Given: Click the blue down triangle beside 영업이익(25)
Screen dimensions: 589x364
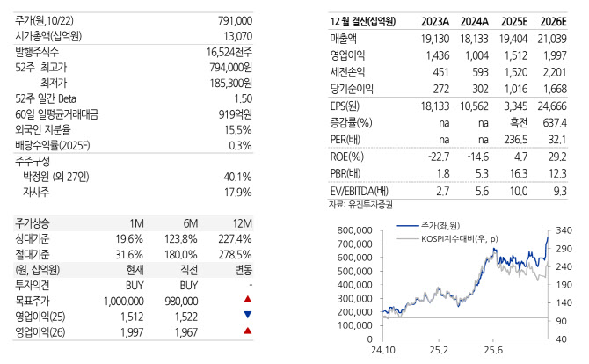Looking at the screenshot, I should [x=247, y=315].
